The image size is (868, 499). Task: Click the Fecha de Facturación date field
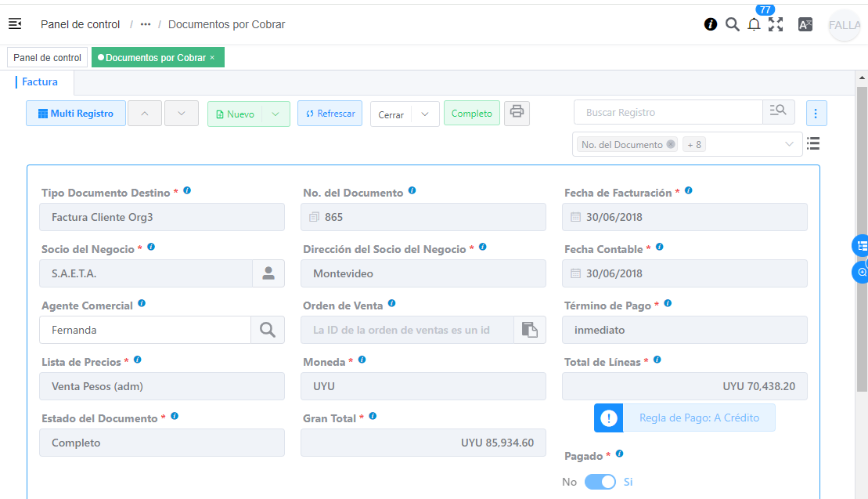pyautogui.click(x=684, y=217)
